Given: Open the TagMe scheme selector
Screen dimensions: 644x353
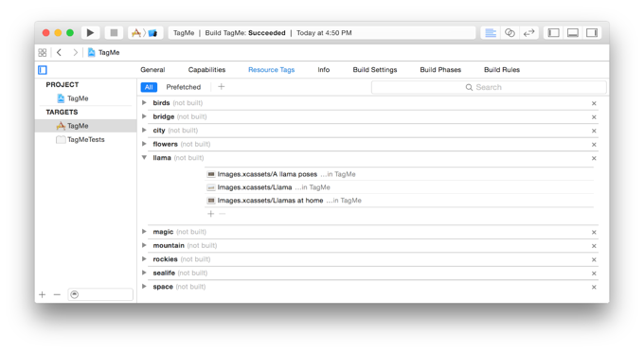Looking at the screenshot, I should pyautogui.click(x=146, y=33).
